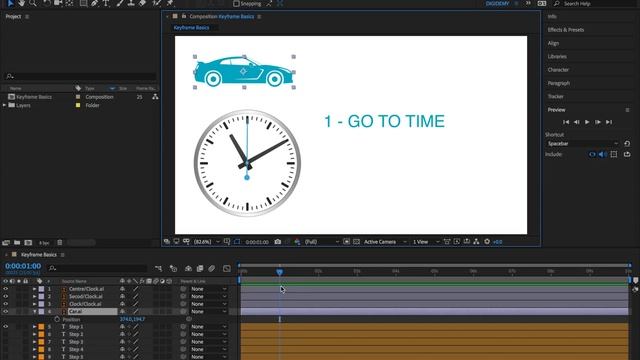This screenshot has width=640, height=360.
Task: Step forward one frame in Preview
Action: 598,122
